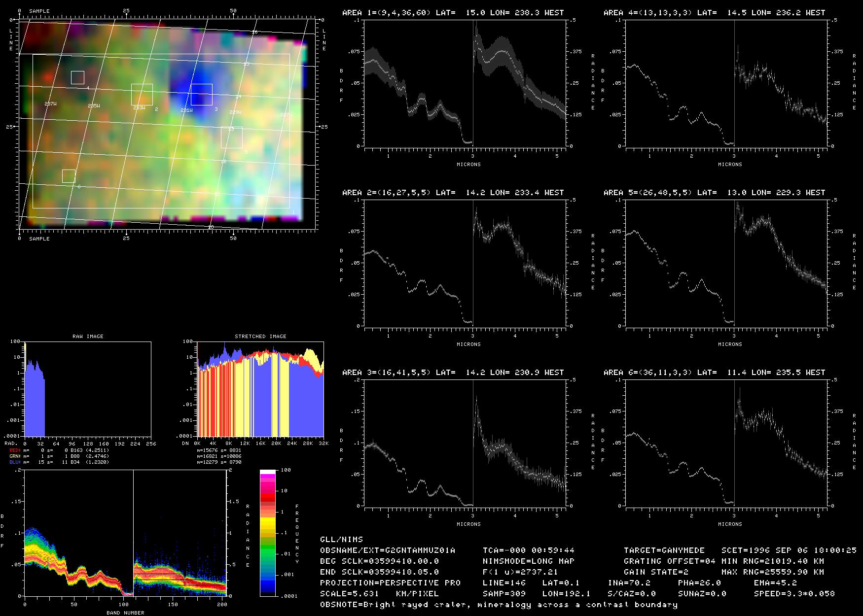
Task: Click the TARGET=GANYMEDE field
Action: pos(664,550)
